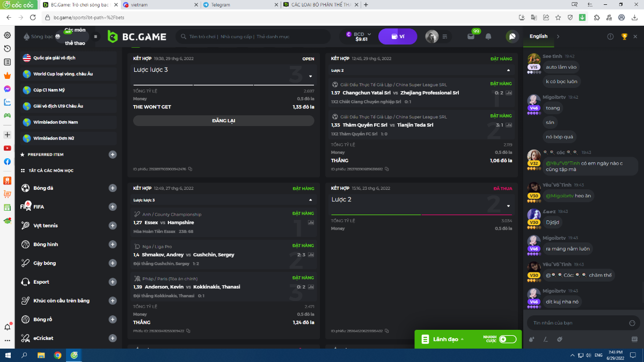Expand the Lược 2 lost bet details

click(x=509, y=206)
